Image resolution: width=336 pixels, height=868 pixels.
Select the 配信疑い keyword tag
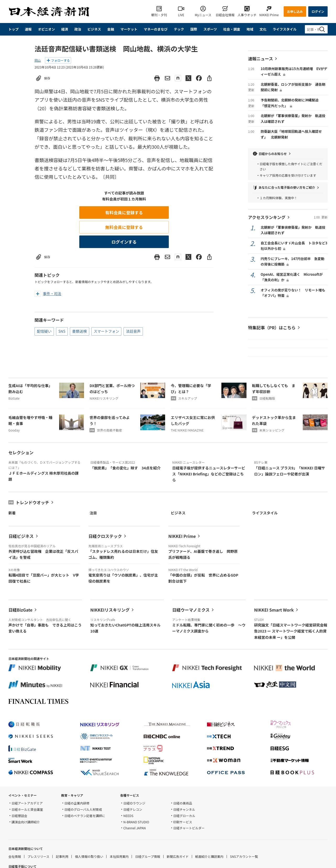44,331
